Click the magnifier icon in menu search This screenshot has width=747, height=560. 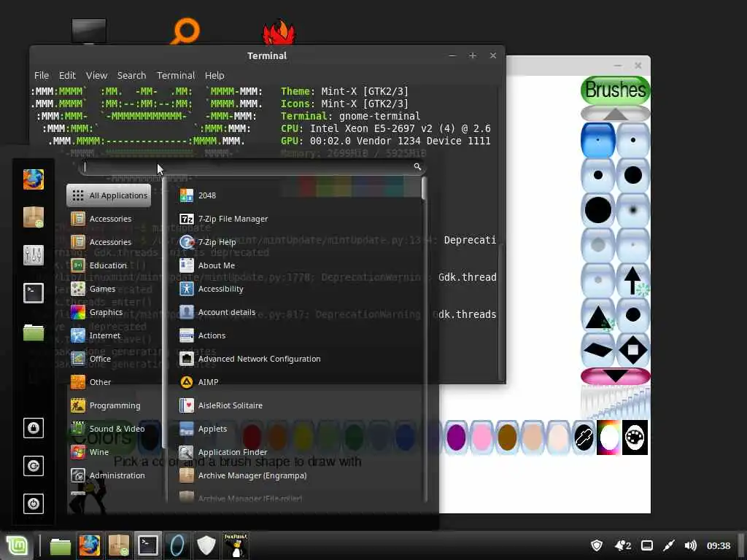(417, 167)
